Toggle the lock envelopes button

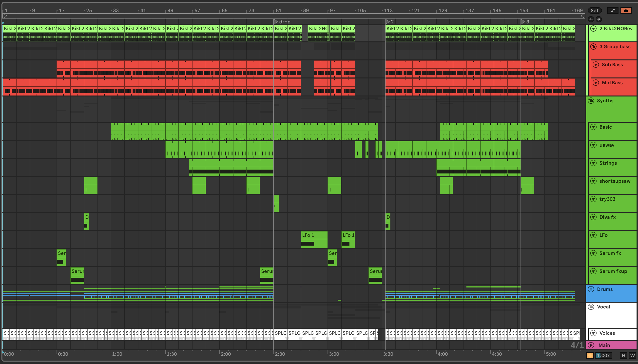(x=626, y=10)
